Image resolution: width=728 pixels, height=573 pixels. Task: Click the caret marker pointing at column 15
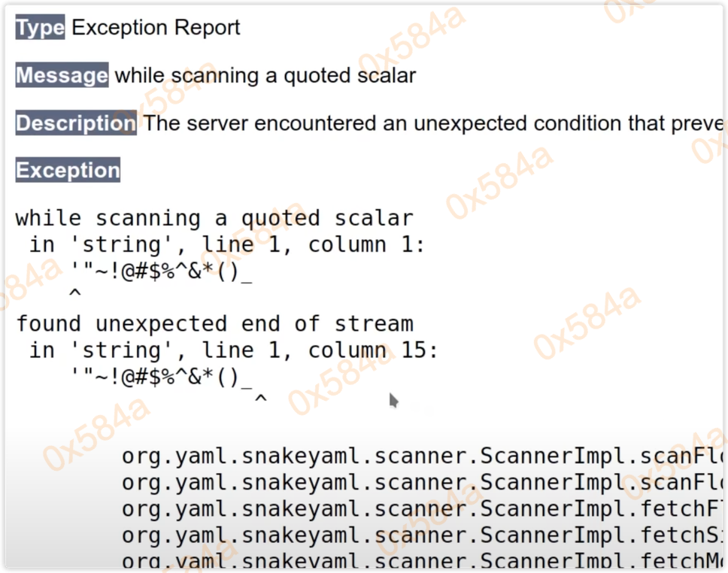(260, 399)
